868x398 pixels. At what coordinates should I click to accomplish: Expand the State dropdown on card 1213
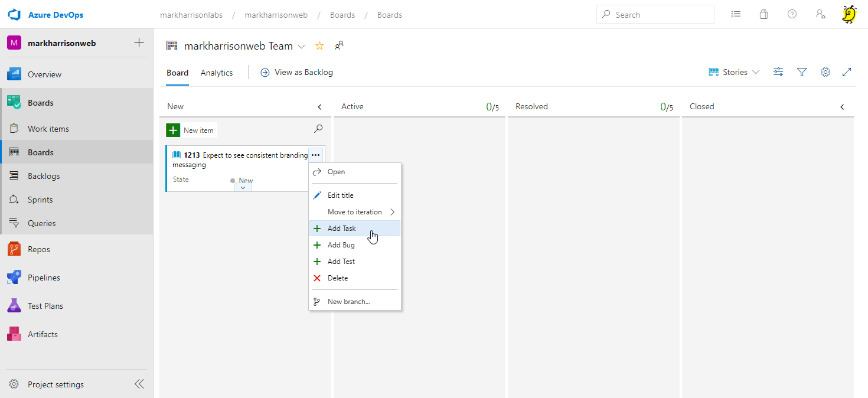coord(243,187)
